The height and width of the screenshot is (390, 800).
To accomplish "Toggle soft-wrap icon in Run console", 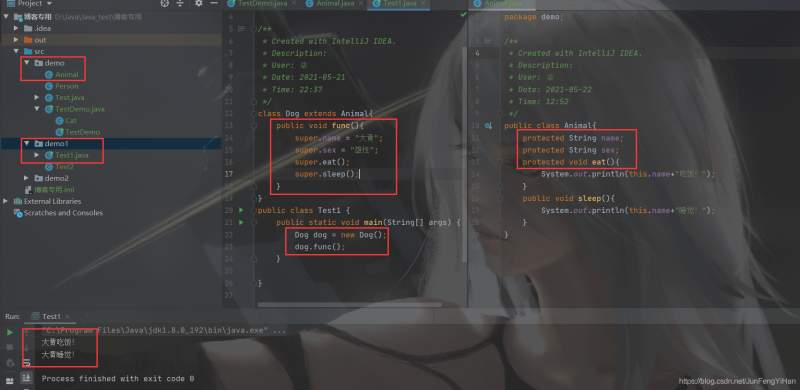I will pos(26,363).
